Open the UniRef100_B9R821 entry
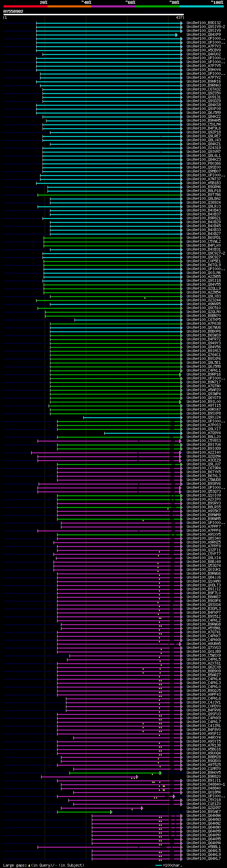 coord(204,218)
